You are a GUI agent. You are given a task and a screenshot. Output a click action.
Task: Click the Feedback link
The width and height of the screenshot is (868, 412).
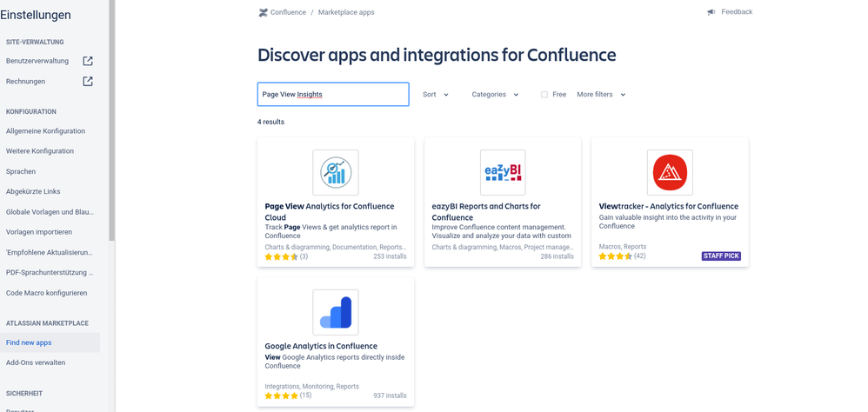[737, 11]
